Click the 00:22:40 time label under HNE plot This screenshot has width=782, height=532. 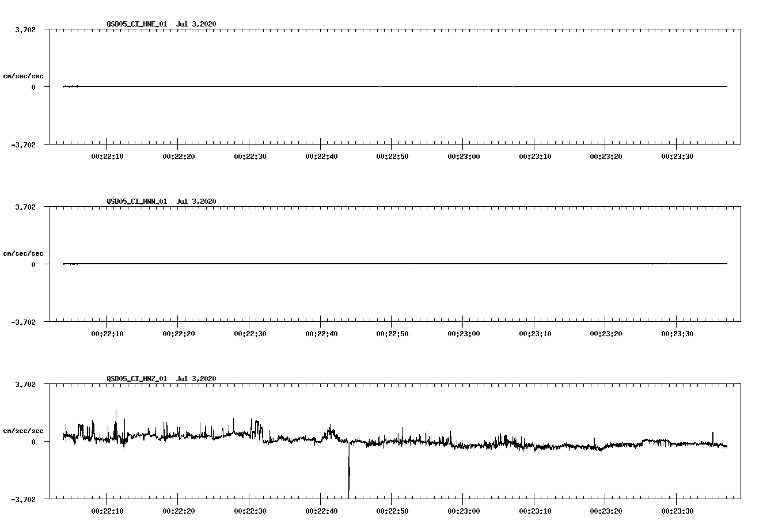pos(321,157)
